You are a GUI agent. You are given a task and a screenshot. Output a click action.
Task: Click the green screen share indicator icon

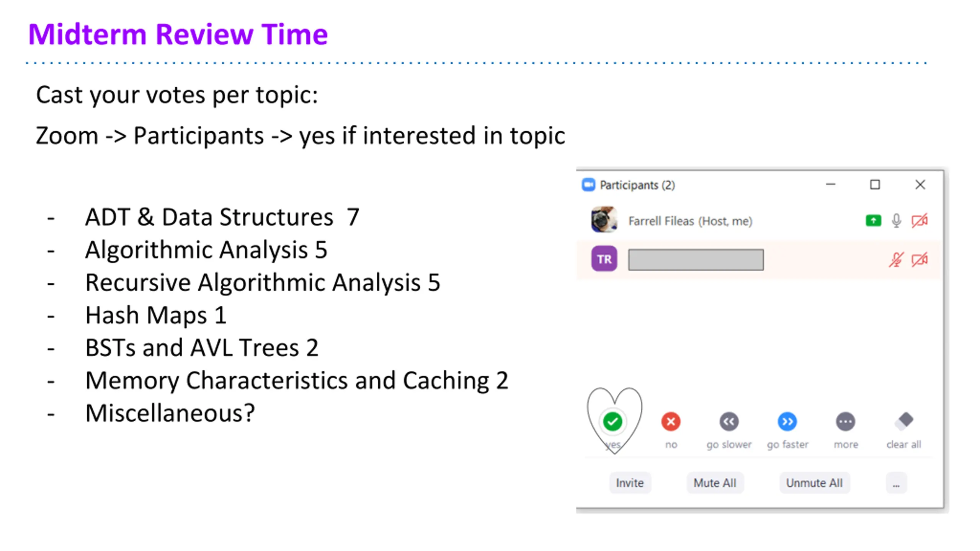click(x=873, y=221)
